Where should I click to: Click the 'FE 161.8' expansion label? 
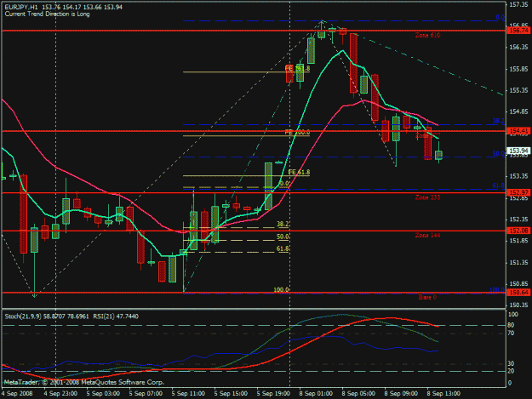(x=297, y=68)
